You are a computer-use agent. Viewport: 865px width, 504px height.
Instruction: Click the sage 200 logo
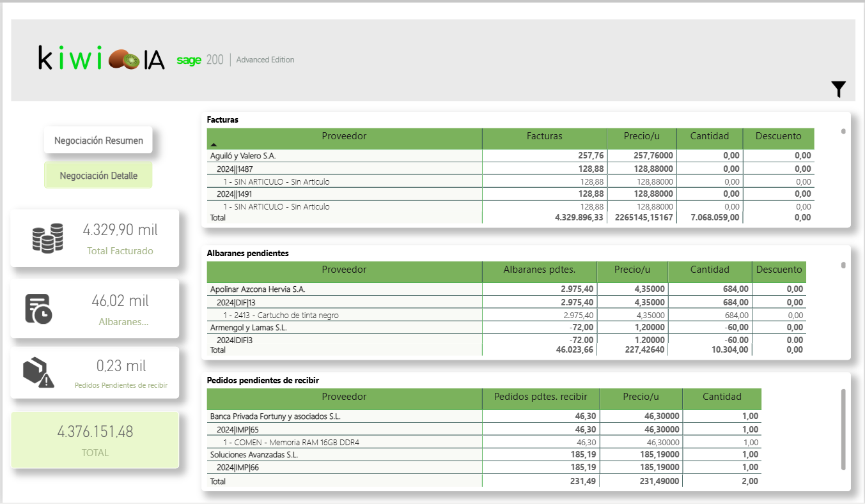coord(199,60)
